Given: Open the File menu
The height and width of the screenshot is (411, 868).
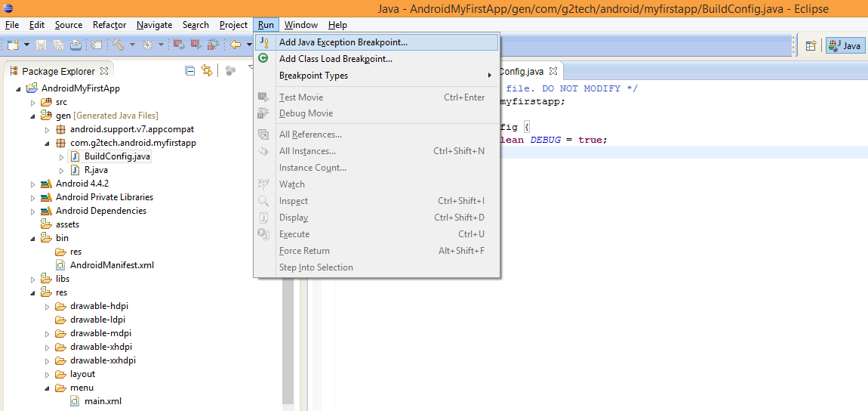Looking at the screenshot, I should [11, 25].
